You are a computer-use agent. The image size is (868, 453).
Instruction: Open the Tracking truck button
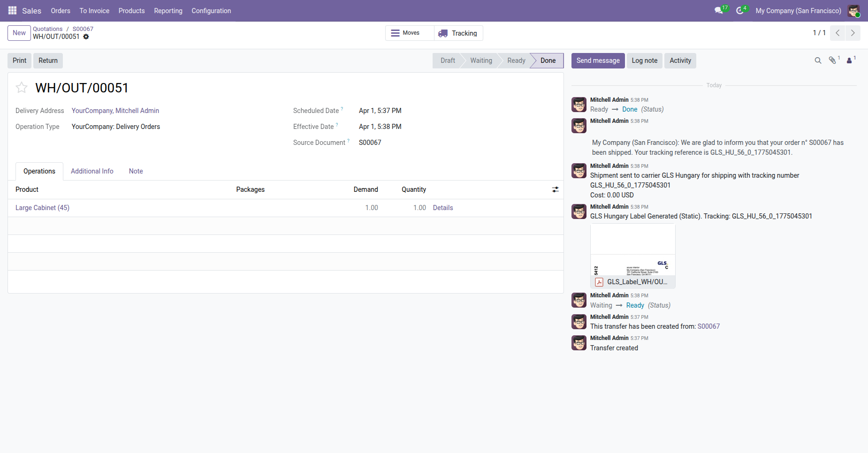458,33
